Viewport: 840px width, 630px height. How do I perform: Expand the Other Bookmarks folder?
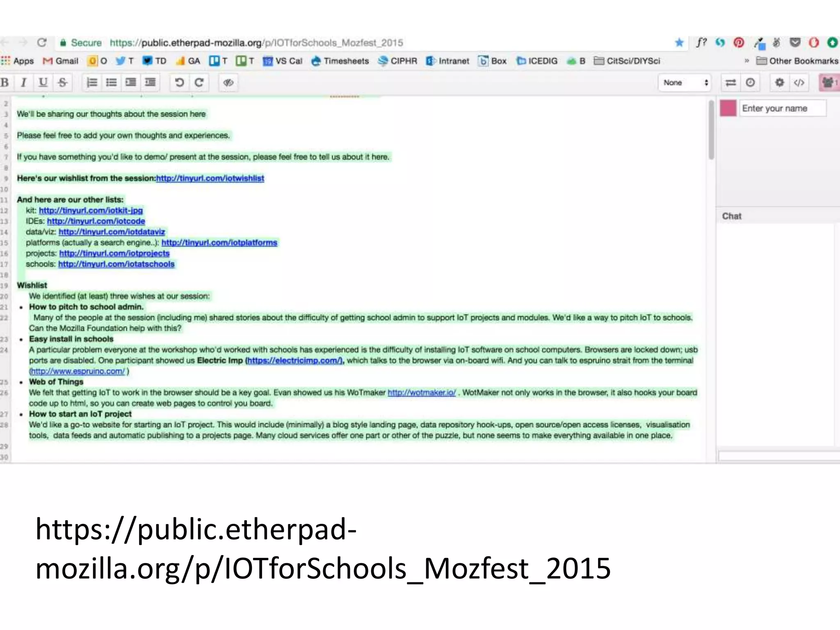click(797, 61)
